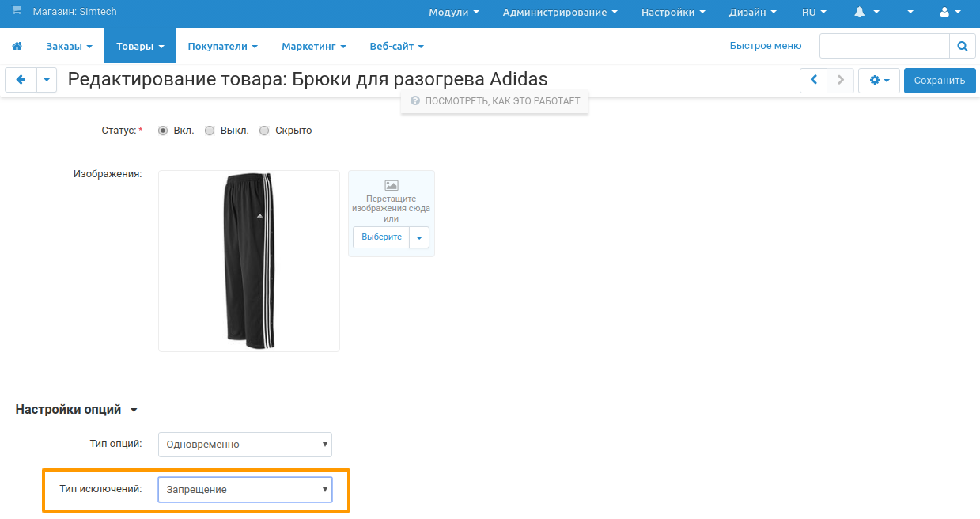
Task: Click the back arrow button beside title
Action: click(x=21, y=80)
